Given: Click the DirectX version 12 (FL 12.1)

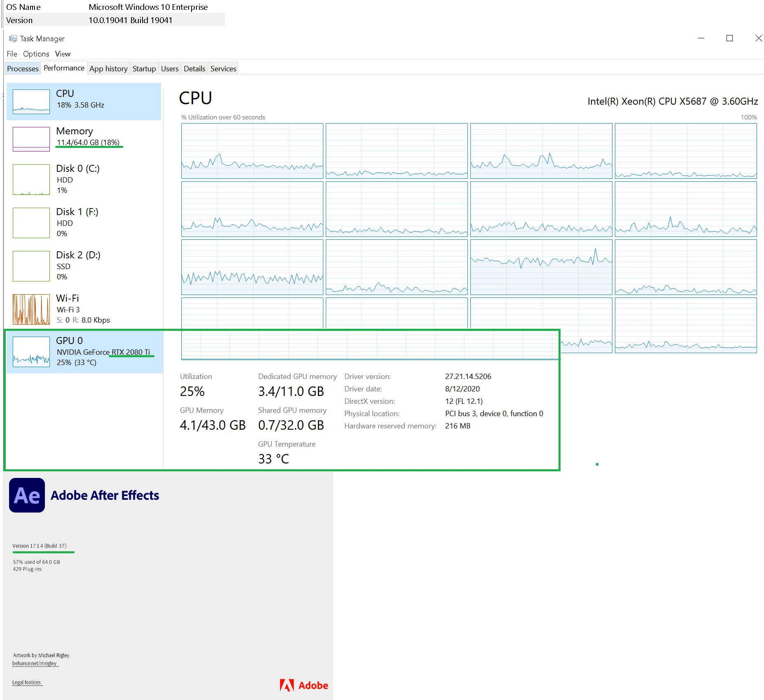Looking at the screenshot, I should click(x=464, y=401).
